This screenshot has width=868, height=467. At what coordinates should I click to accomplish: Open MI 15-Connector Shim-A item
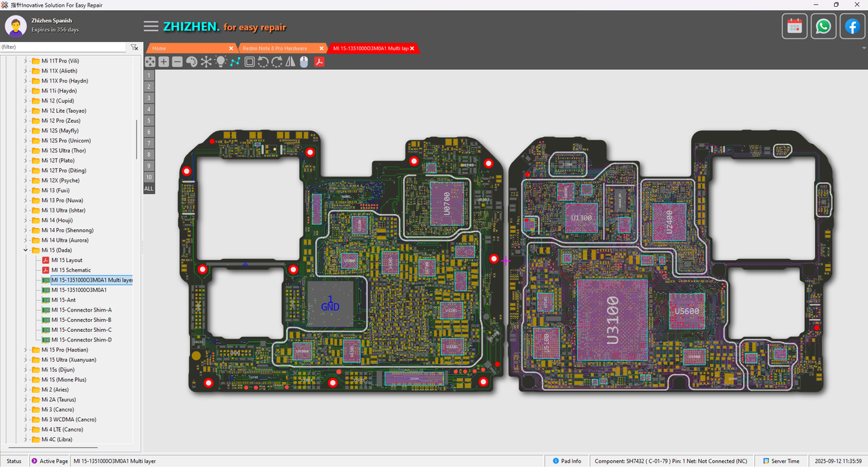click(76, 310)
